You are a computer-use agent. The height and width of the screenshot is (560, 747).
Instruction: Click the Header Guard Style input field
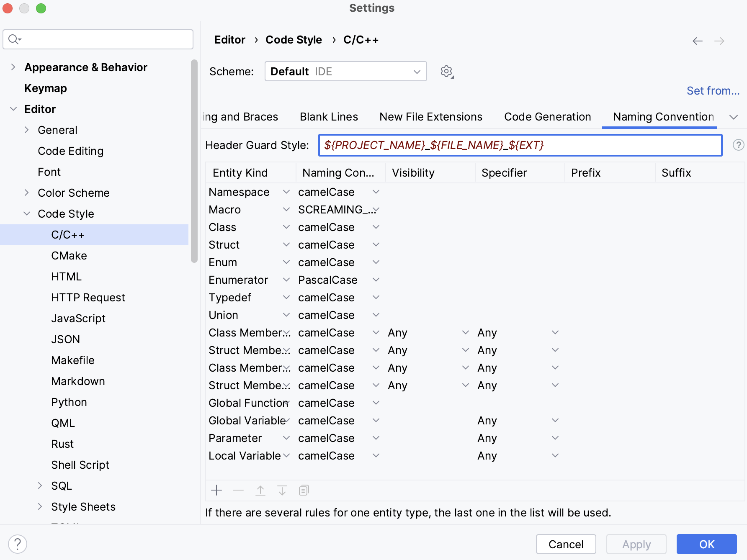click(519, 145)
